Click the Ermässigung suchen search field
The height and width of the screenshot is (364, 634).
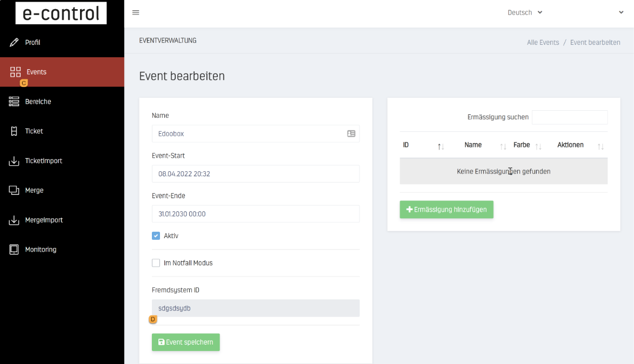pos(569,117)
